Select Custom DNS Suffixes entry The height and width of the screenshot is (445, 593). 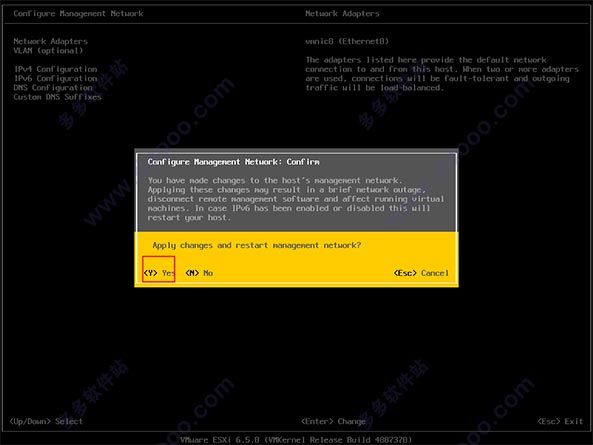point(57,97)
